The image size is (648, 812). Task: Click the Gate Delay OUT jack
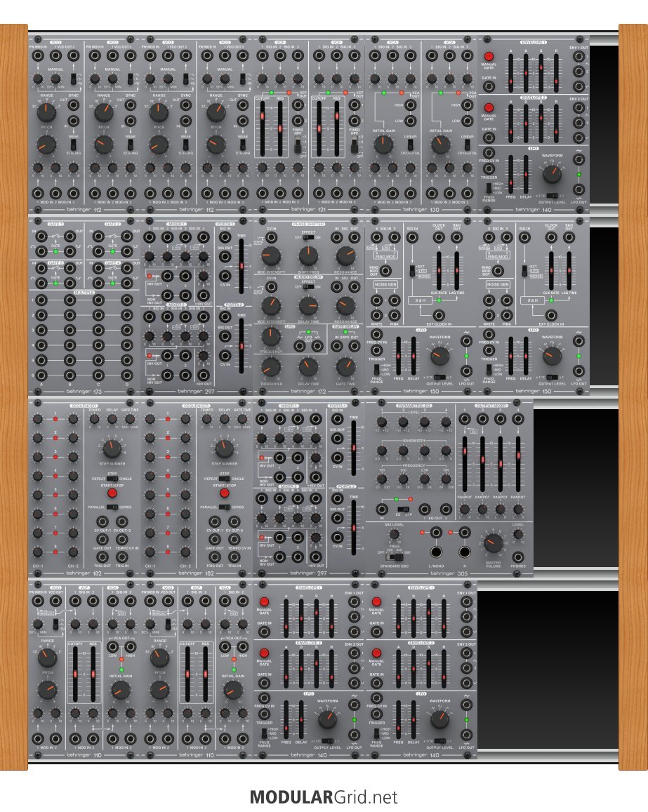coord(355,346)
